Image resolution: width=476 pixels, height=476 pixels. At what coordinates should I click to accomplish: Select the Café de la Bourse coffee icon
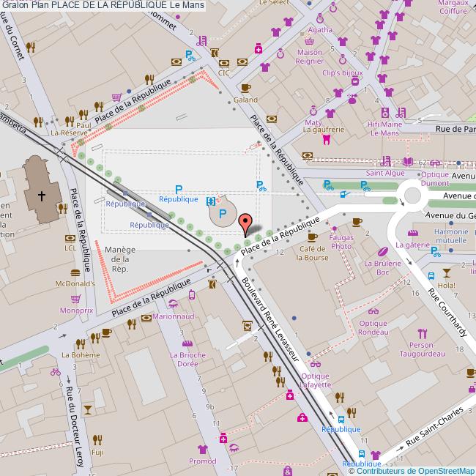tap(313, 237)
